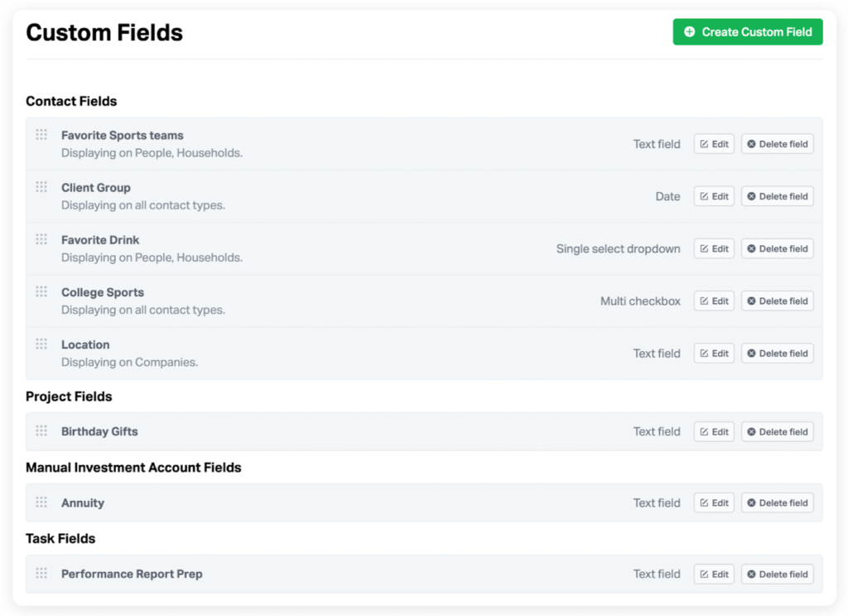The height and width of the screenshot is (616, 848).
Task: Delete the Favorite Sports teams field
Action: click(x=777, y=143)
